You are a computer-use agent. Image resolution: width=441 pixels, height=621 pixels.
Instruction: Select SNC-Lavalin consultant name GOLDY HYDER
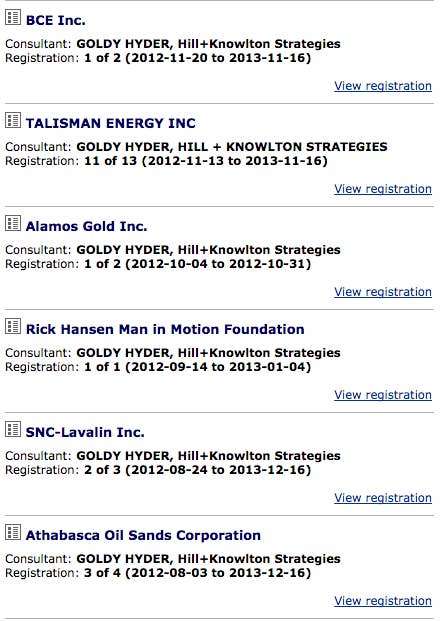pos(124,456)
